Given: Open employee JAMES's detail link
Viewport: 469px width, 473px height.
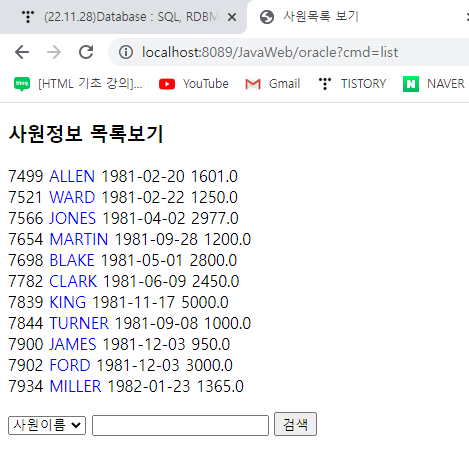Looking at the screenshot, I should point(73,344).
